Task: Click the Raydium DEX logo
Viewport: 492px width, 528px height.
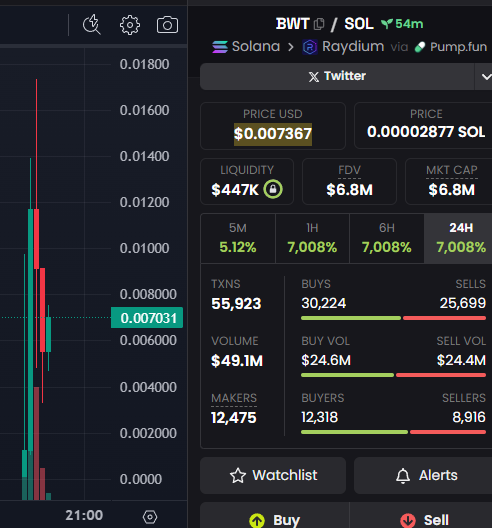Action: [x=309, y=47]
